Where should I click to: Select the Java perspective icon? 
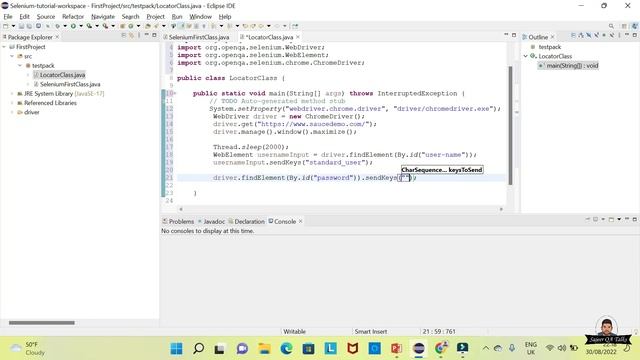click(635, 26)
